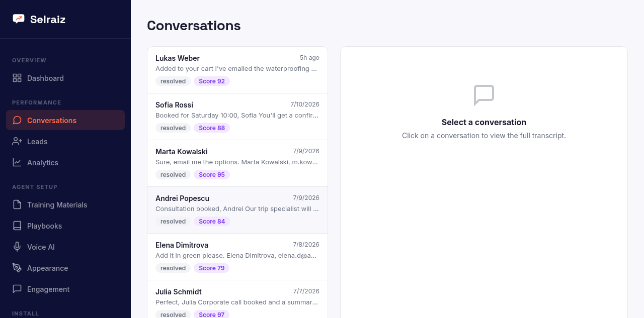Click the Playbooks book icon
The image size is (644, 318).
[x=17, y=226]
